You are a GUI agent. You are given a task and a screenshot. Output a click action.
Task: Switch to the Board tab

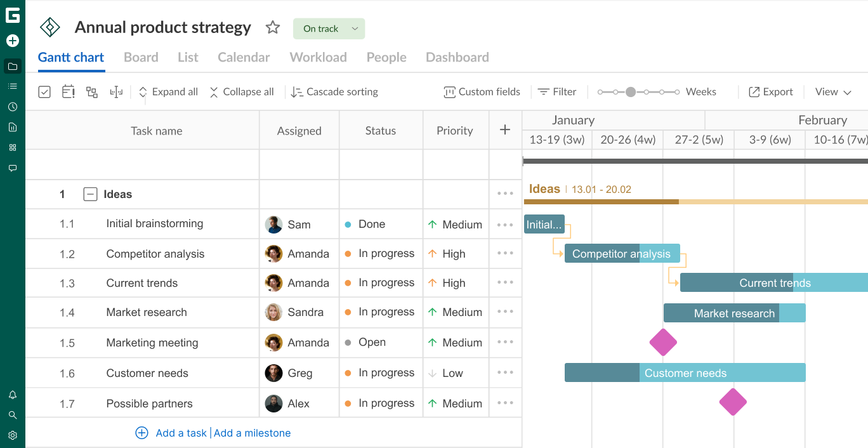(141, 57)
